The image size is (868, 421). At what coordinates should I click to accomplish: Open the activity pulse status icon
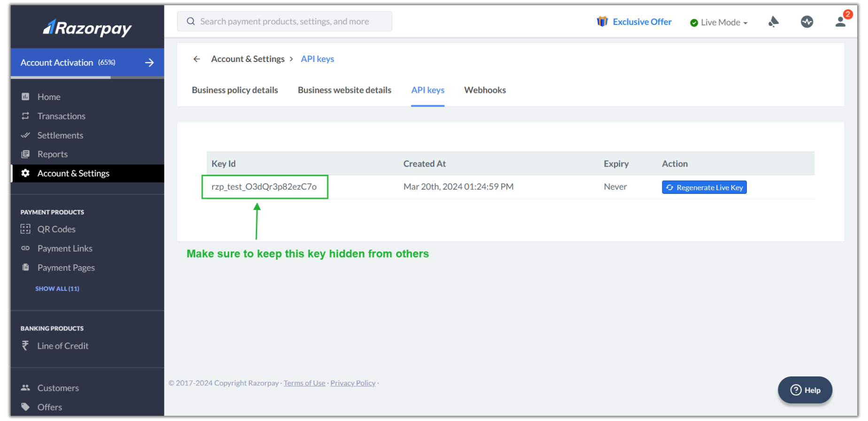click(807, 22)
